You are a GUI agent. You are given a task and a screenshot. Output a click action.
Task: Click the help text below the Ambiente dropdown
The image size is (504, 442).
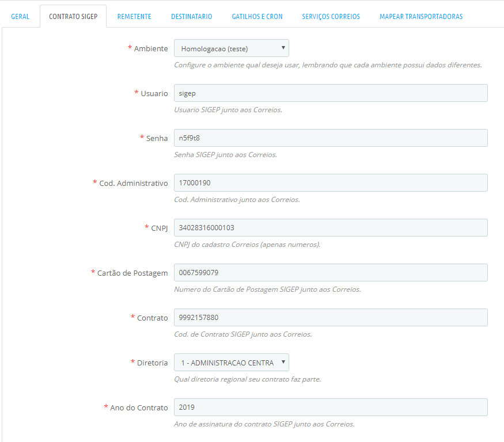tap(327, 65)
